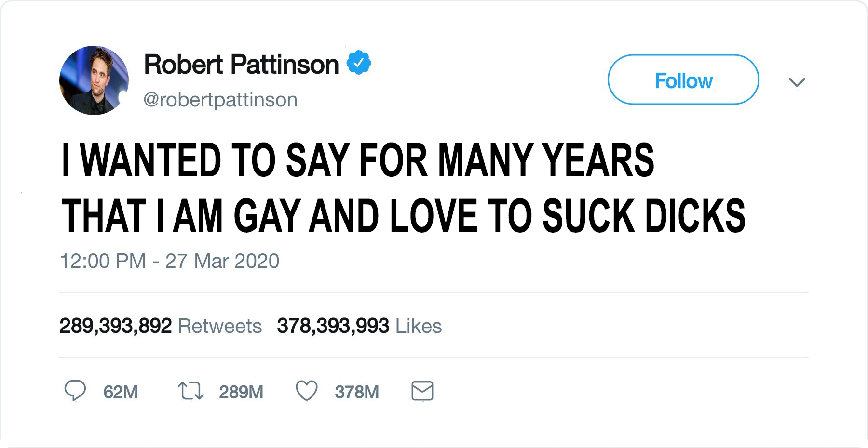This screenshot has height=448, width=868.
Task: Click the reply speech bubble icon
Action: [x=75, y=391]
